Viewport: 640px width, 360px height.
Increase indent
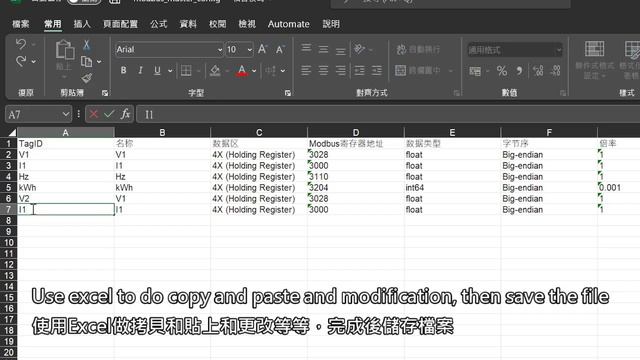coord(377,71)
